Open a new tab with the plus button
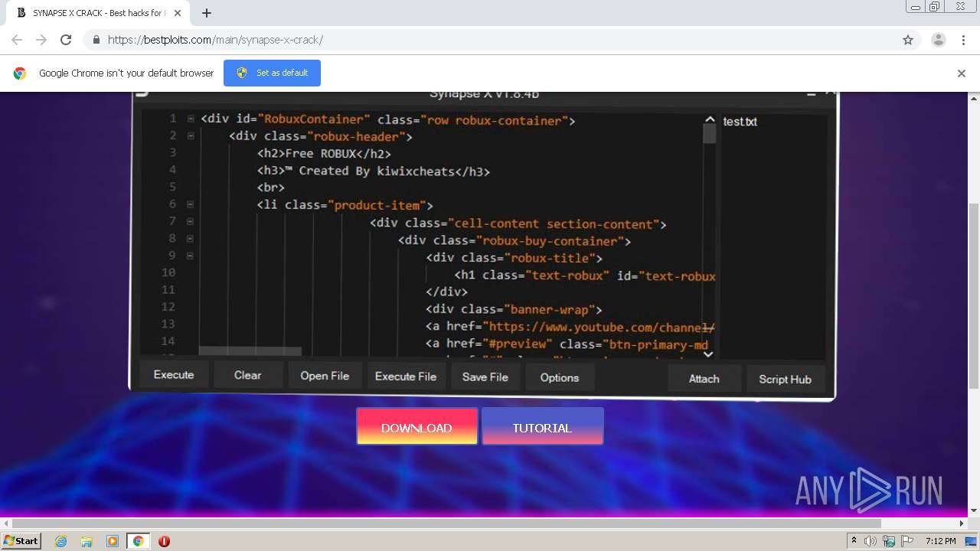 tap(206, 13)
